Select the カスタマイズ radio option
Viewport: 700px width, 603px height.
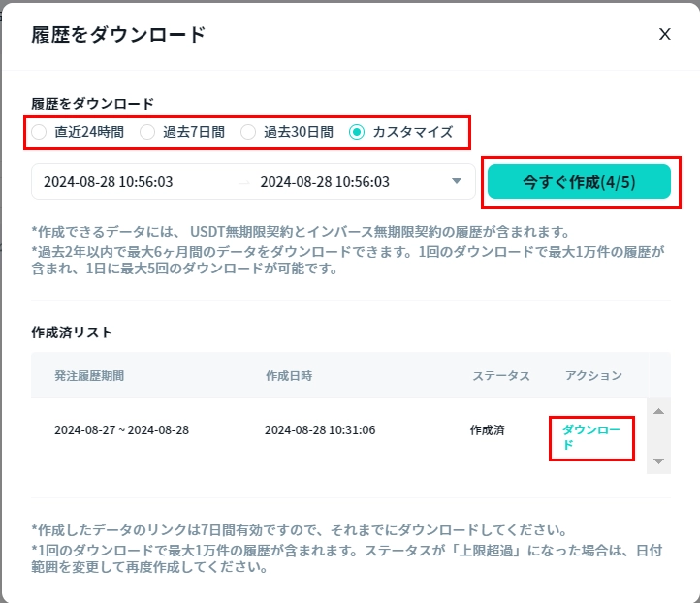356,132
